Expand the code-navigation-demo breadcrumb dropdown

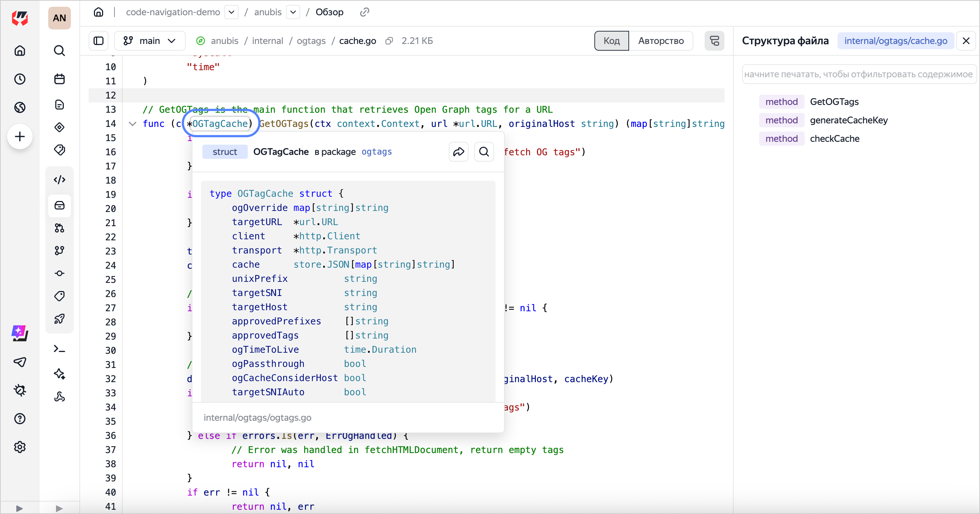[231, 12]
